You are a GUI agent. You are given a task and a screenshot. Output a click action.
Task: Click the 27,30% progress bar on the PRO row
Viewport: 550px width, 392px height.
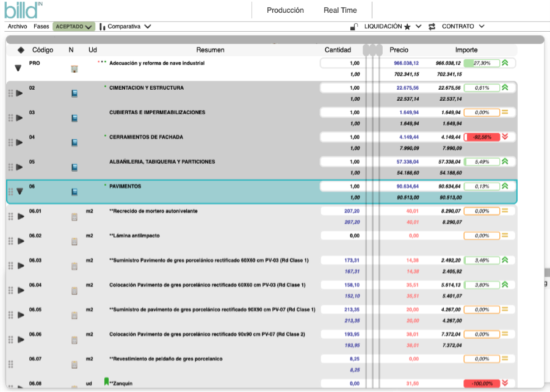(482, 63)
